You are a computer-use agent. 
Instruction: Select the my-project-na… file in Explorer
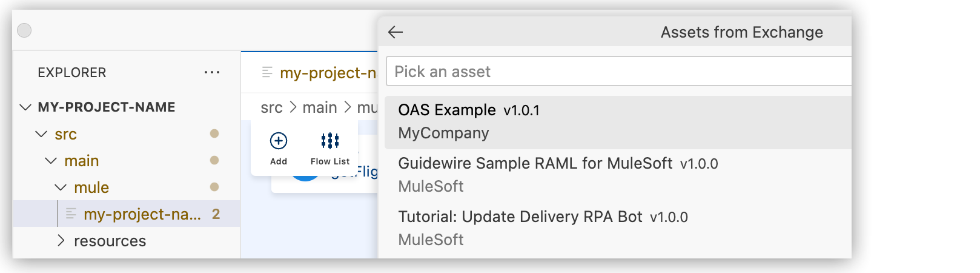click(x=142, y=214)
